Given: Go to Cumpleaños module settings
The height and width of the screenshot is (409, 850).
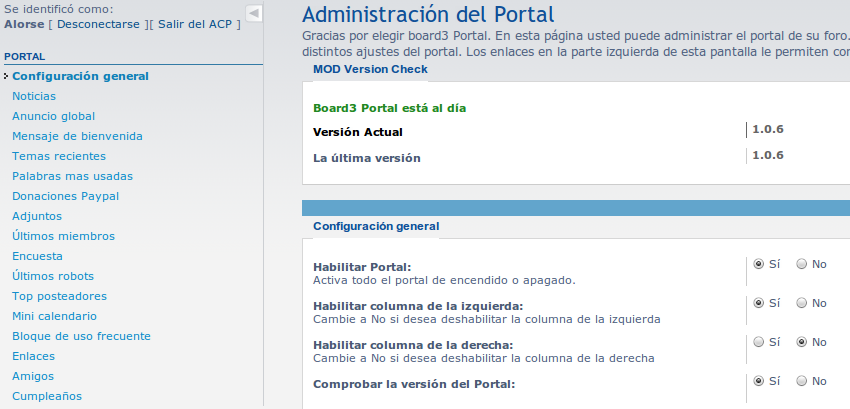Looking at the screenshot, I should (47, 396).
